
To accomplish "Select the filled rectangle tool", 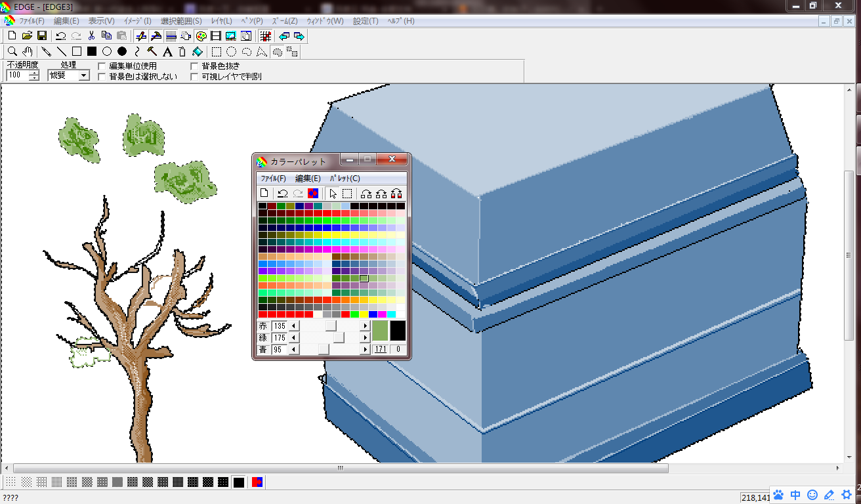I will click(x=92, y=51).
